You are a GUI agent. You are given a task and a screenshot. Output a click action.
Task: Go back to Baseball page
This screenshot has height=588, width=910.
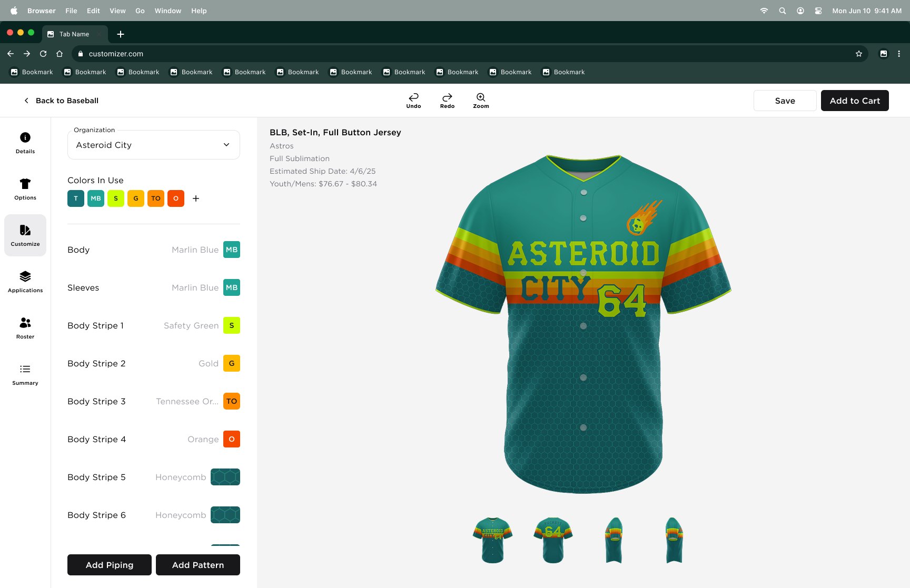tap(61, 101)
